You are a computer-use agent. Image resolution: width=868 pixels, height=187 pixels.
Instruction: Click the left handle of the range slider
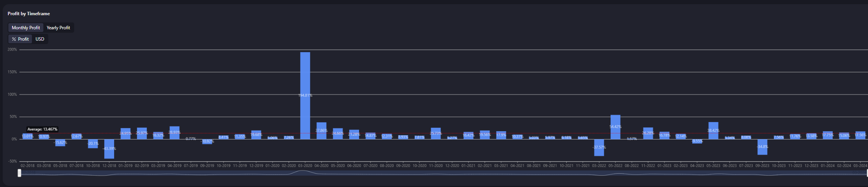click(x=19, y=173)
